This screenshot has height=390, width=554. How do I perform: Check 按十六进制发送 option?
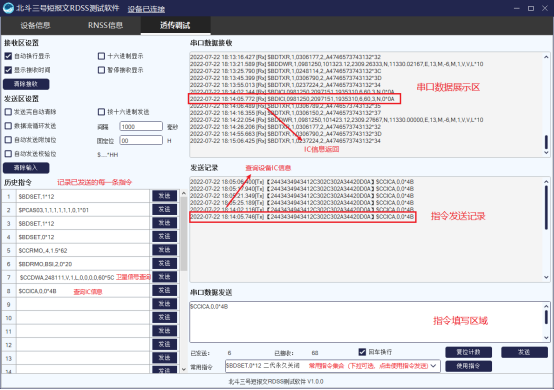click(x=101, y=112)
